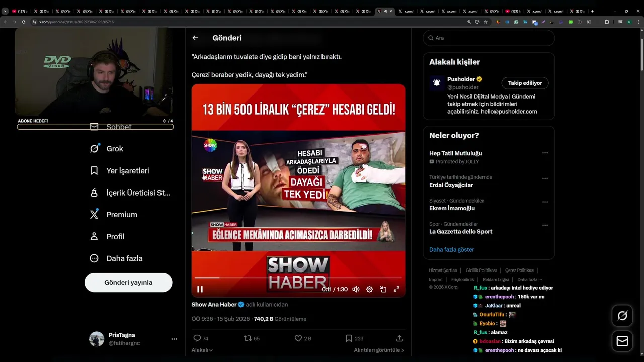The width and height of the screenshot is (644, 362).
Task: Open the browser zoom magnifier icon
Action: tap(469, 22)
